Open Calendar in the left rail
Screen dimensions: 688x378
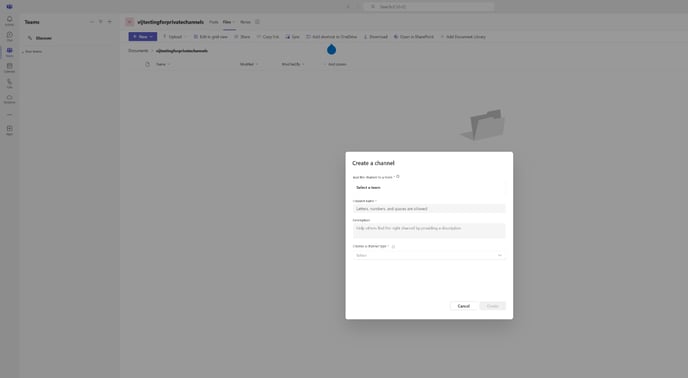pyautogui.click(x=9, y=68)
